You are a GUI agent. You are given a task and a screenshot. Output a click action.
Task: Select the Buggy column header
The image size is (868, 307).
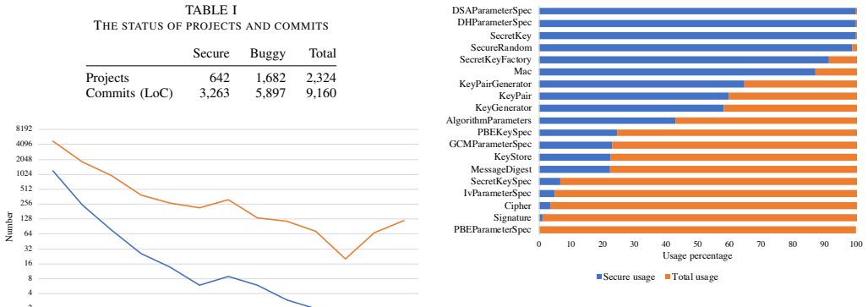pos(268,54)
